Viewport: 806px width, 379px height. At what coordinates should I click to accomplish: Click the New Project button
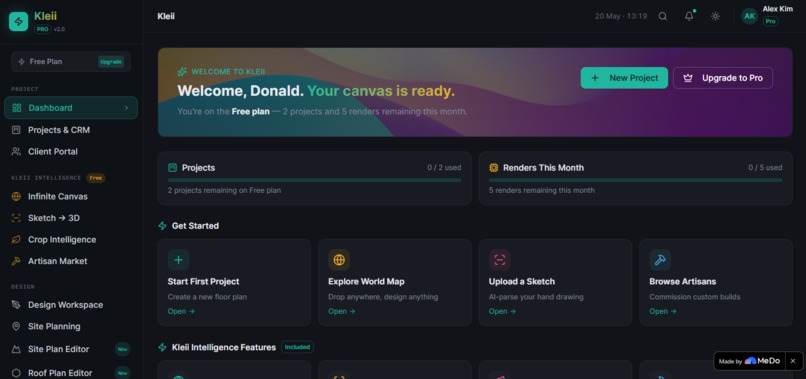[625, 78]
